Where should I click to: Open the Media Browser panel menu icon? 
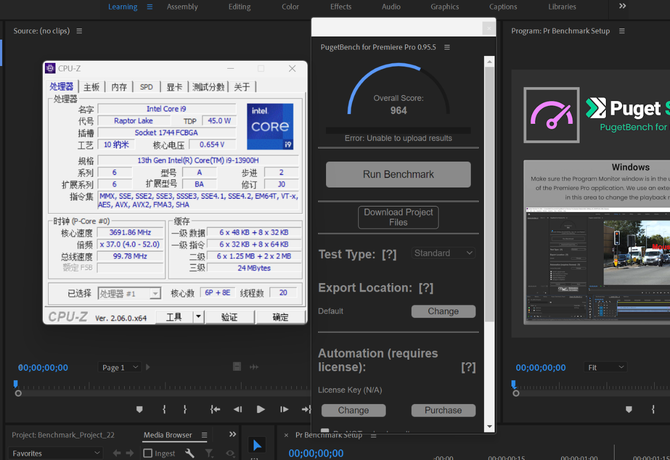pos(204,435)
